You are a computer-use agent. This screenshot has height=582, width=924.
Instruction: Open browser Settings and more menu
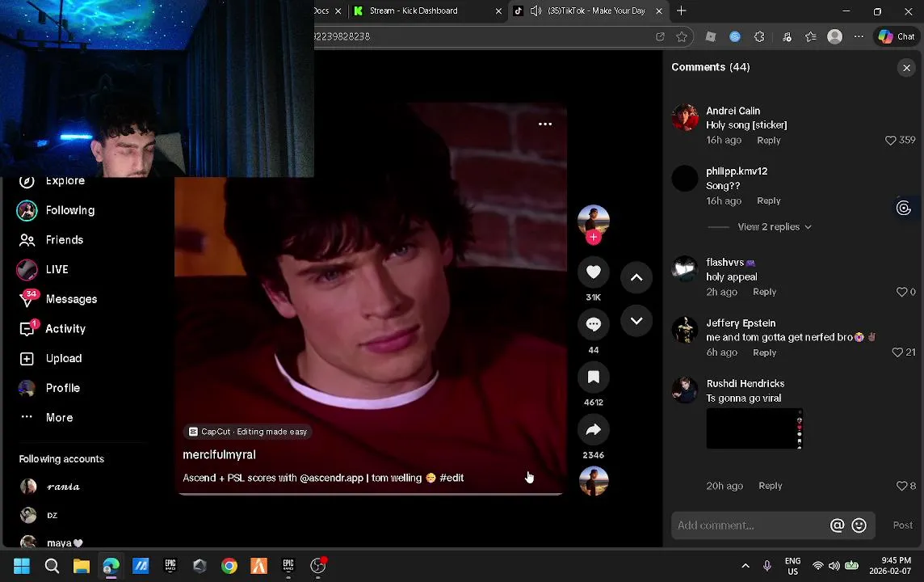point(859,36)
